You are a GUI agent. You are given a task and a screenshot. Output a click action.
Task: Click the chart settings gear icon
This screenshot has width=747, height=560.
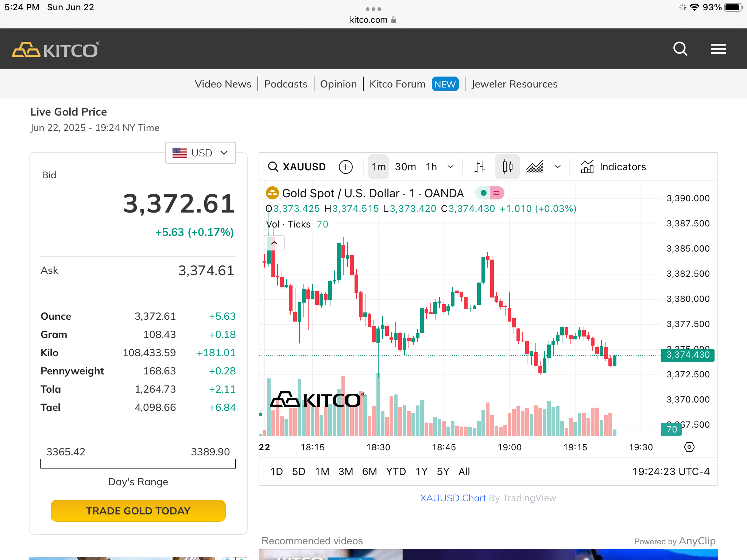pos(689,447)
